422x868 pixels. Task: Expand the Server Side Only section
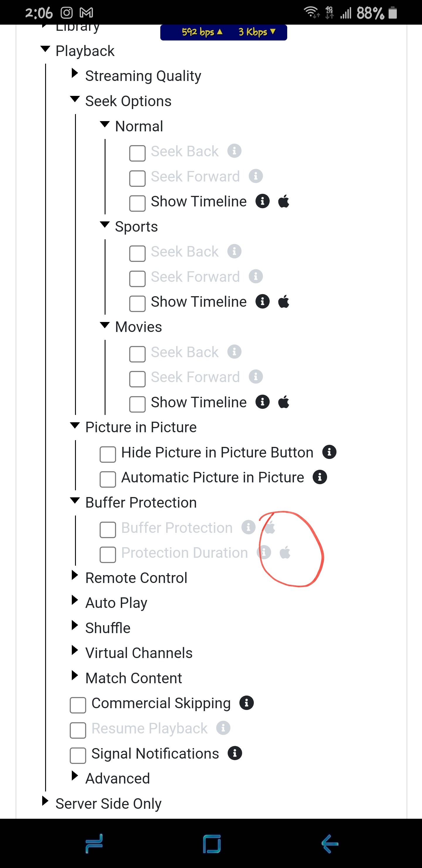click(x=45, y=801)
